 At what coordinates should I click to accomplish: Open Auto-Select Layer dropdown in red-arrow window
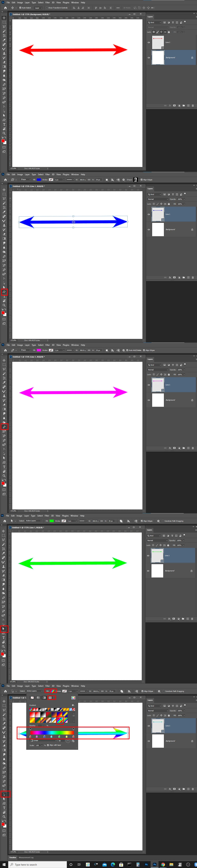click(x=38, y=8)
